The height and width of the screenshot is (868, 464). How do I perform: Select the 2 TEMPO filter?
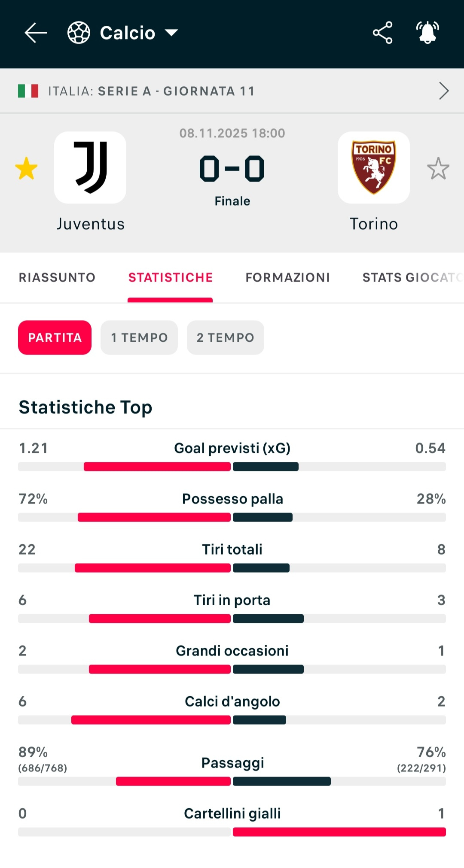click(225, 337)
